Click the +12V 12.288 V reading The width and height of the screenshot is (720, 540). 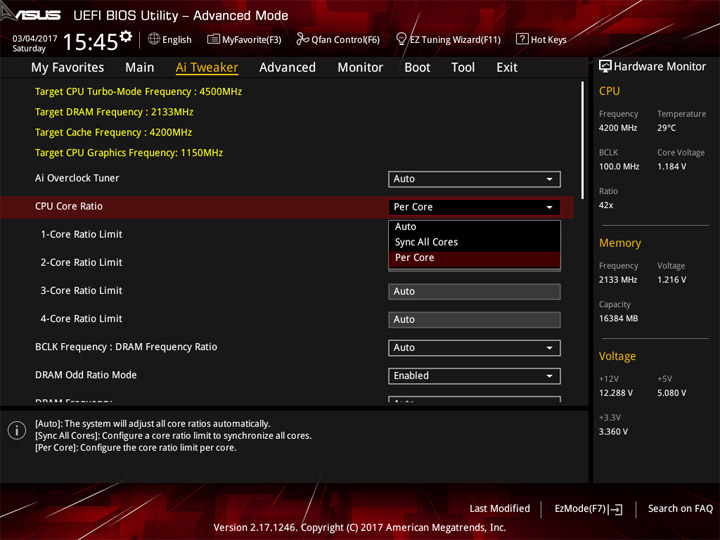pyautogui.click(x=616, y=393)
